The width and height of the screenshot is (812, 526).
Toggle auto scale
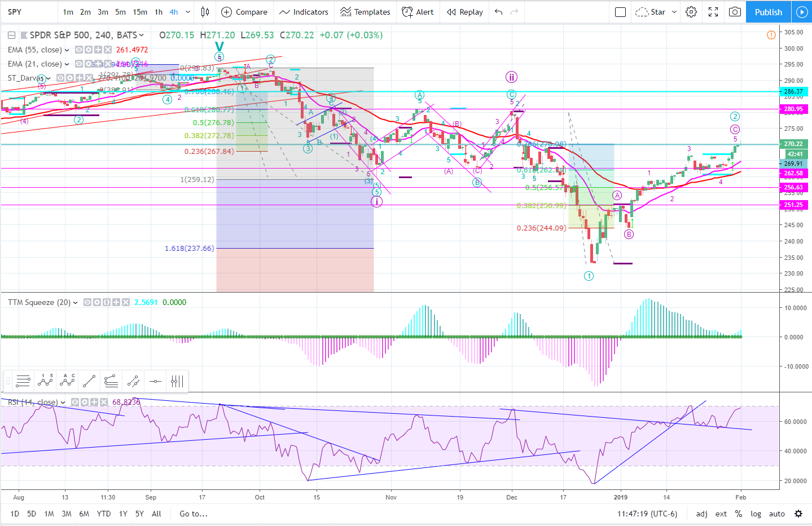(x=777, y=514)
